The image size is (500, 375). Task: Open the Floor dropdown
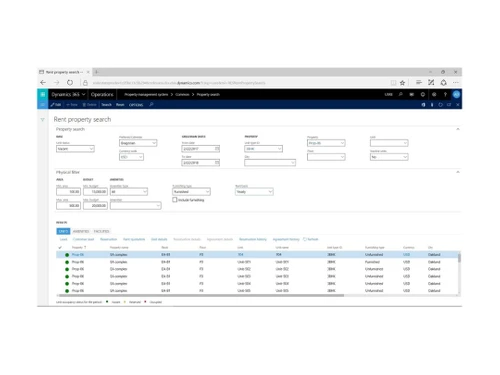pyautogui.click(x=326, y=157)
